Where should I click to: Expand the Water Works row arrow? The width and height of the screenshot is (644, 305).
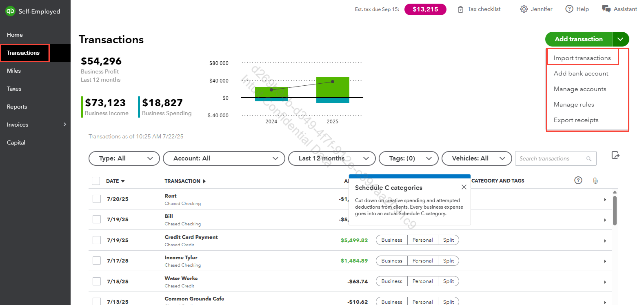[605, 282]
